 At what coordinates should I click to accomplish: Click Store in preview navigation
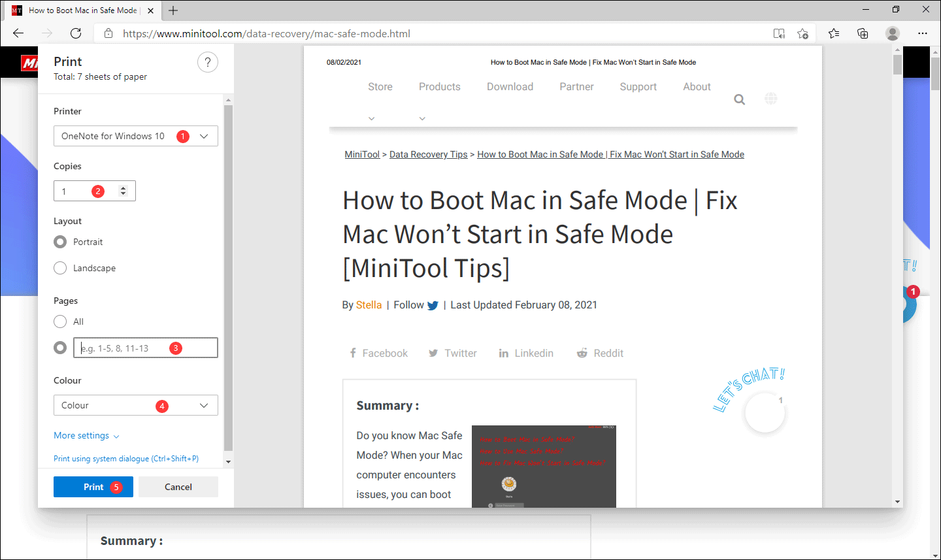pyautogui.click(x=380, y=87)
